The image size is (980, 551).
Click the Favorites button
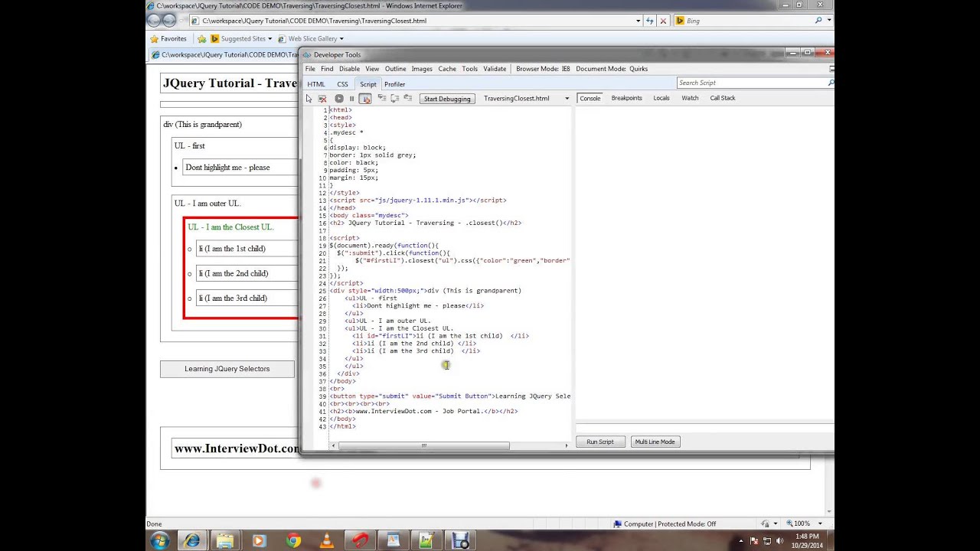168,38
